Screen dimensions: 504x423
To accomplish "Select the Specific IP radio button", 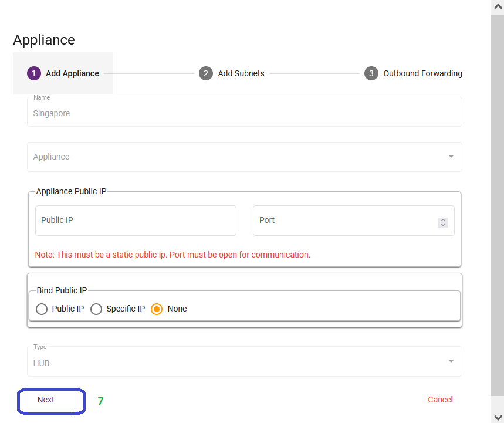I will click(96, 309).
